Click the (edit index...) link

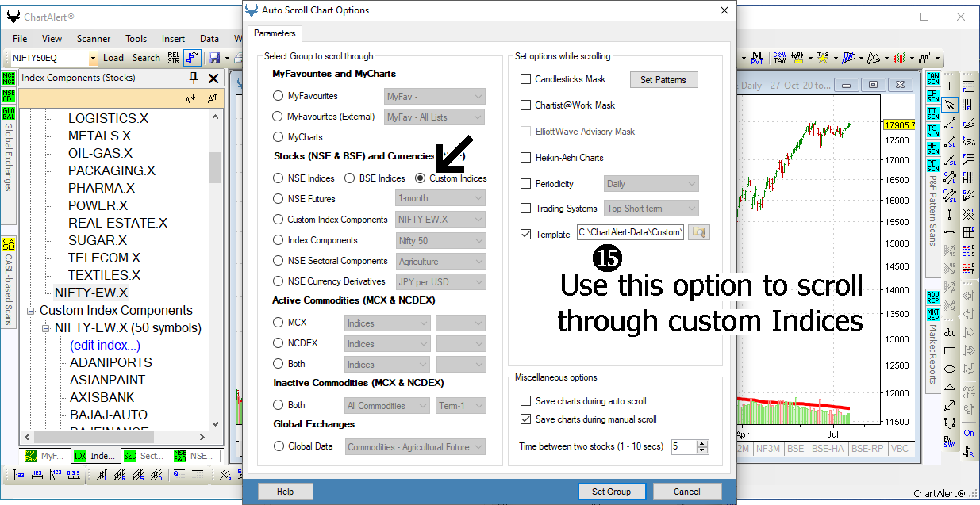point(105,345)
